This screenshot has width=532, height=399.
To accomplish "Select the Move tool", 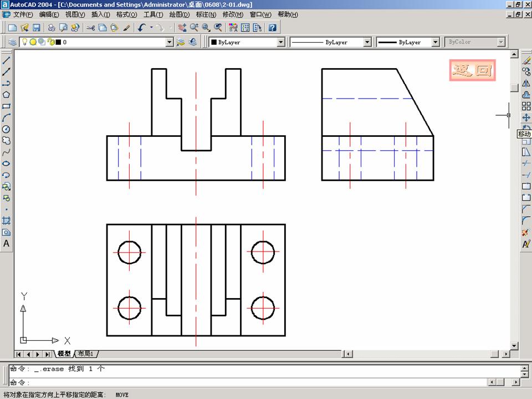I will [526, 117].
